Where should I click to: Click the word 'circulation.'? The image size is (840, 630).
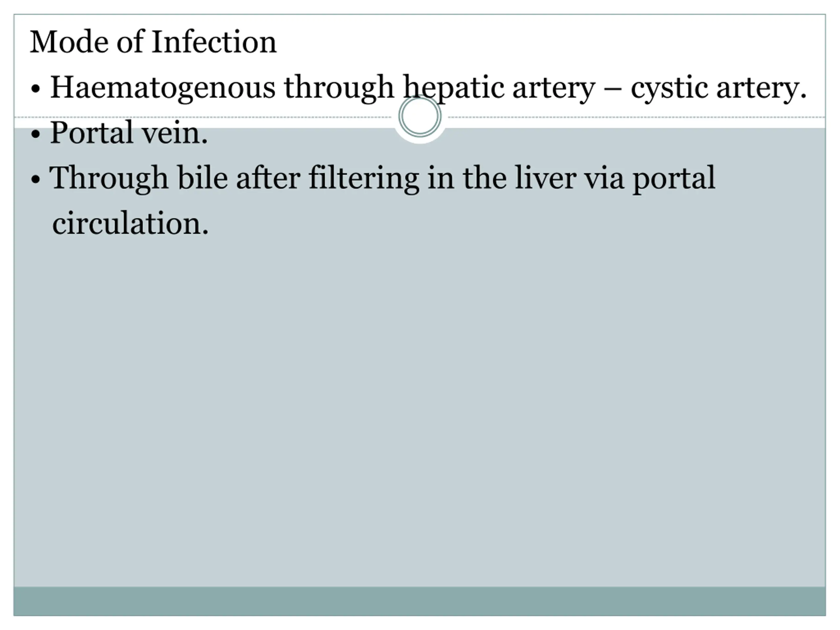(x=130, y=223)
